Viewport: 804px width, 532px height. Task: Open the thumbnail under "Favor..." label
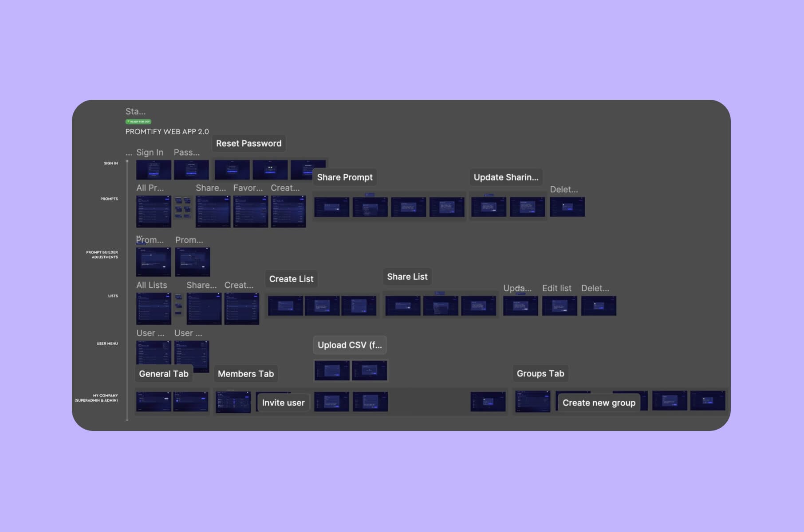[251, 211]
